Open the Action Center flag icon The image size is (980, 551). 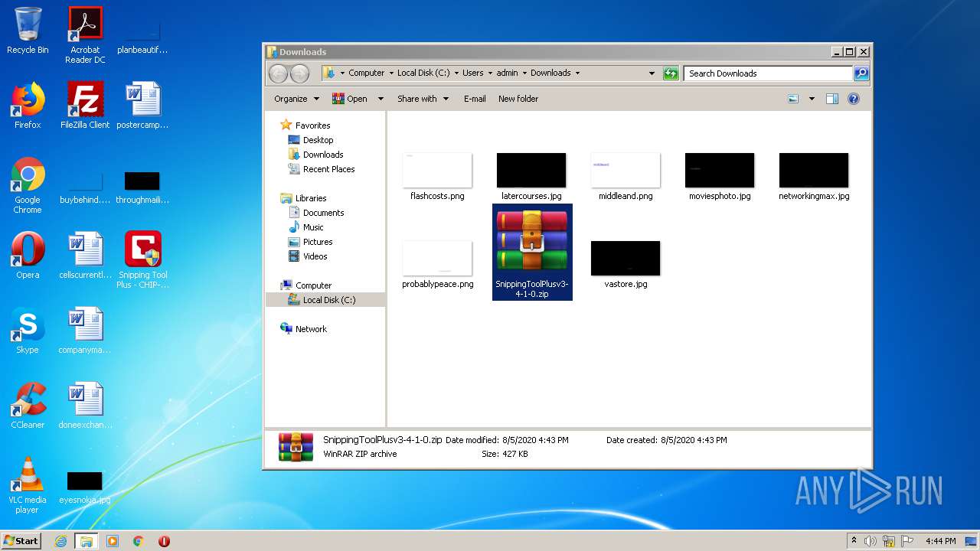[x=907, y=541]
